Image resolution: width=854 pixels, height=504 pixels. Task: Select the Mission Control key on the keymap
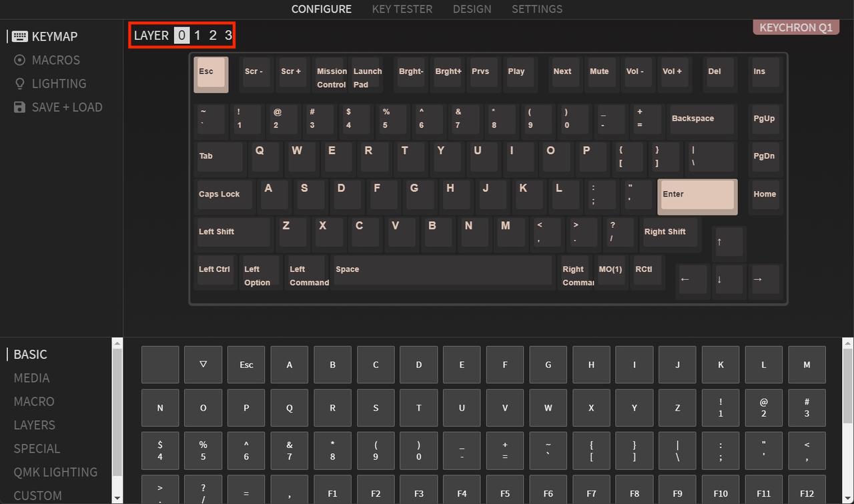click(x=330, y=75)
